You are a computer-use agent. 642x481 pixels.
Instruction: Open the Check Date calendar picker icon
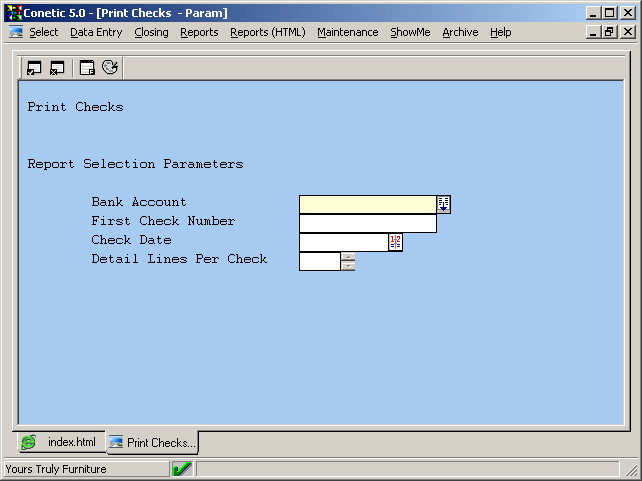[x=395, y=242]
